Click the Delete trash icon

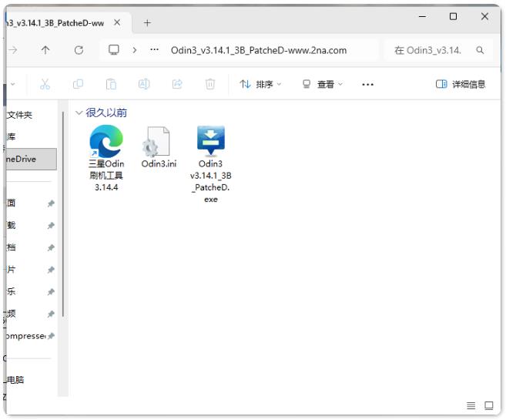coord(210,84)
